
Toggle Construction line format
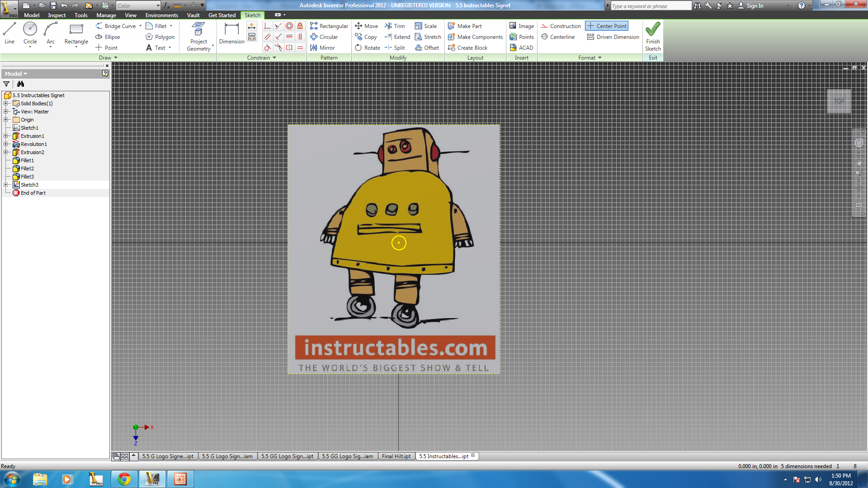click(561, 26)
